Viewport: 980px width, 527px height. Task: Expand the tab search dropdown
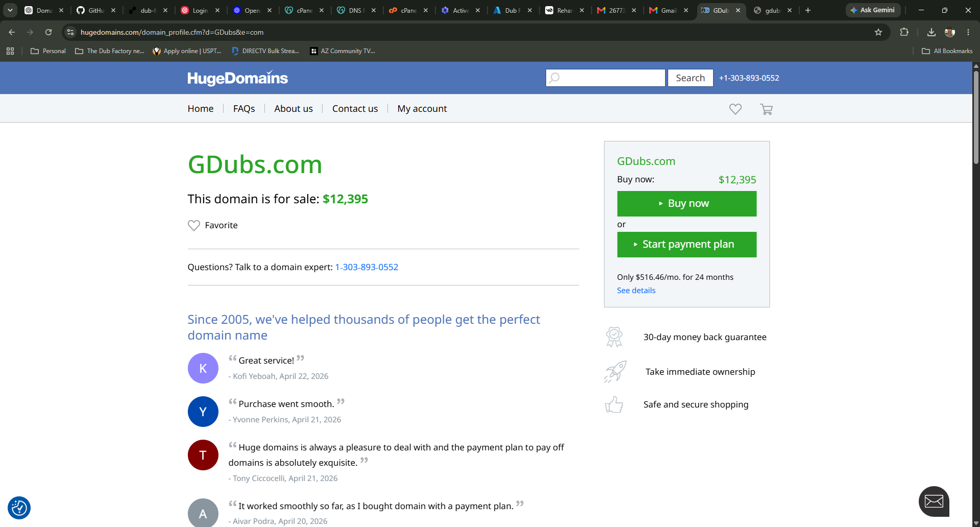10,10
